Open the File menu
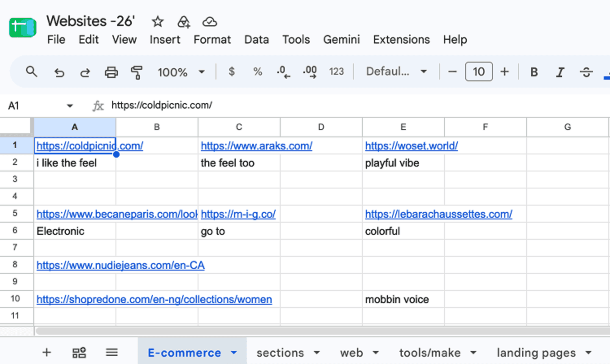Viewport: 610px width, 364px height. tap(56, 40)
